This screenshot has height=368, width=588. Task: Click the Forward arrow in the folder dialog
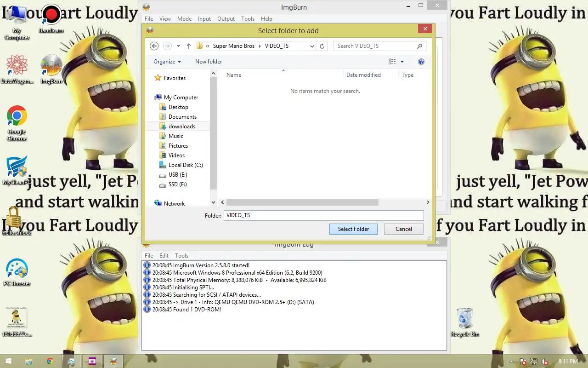[x=167, y=46]
